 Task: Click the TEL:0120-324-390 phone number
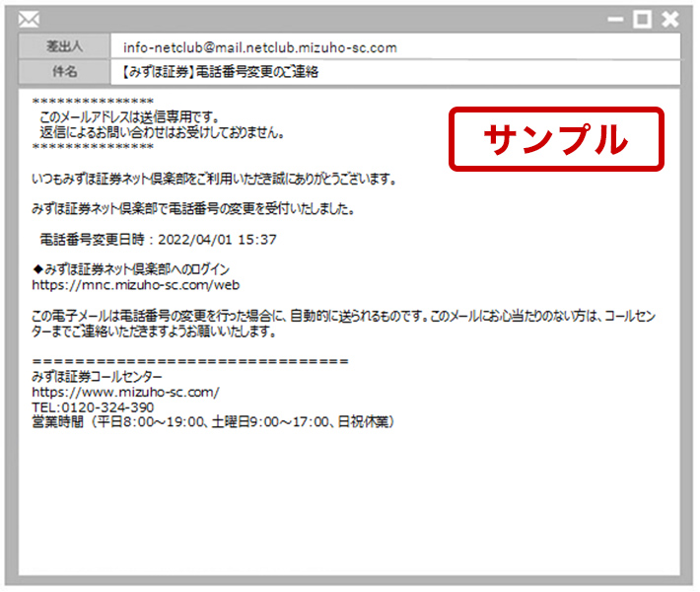click(93, 407)
